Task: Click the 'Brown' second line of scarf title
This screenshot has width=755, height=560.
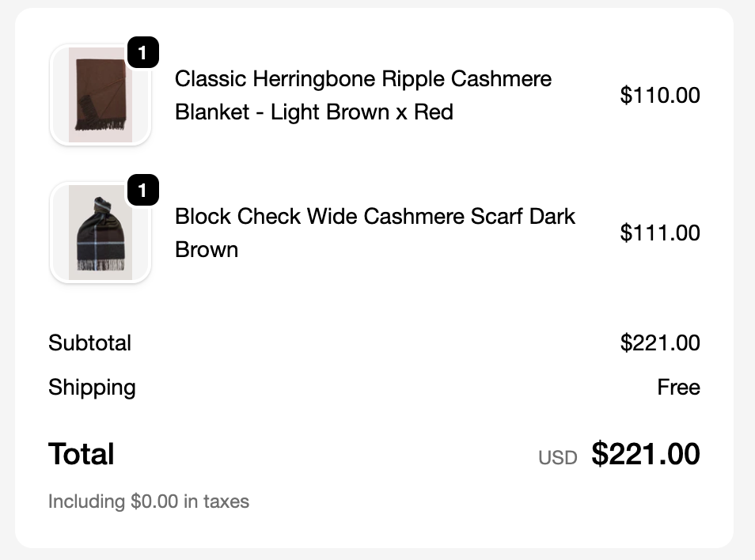Action: coord(207,250)
